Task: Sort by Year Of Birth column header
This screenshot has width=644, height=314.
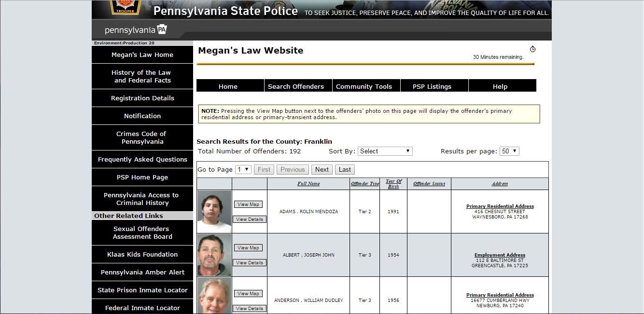Action: (x=393, y=184)
